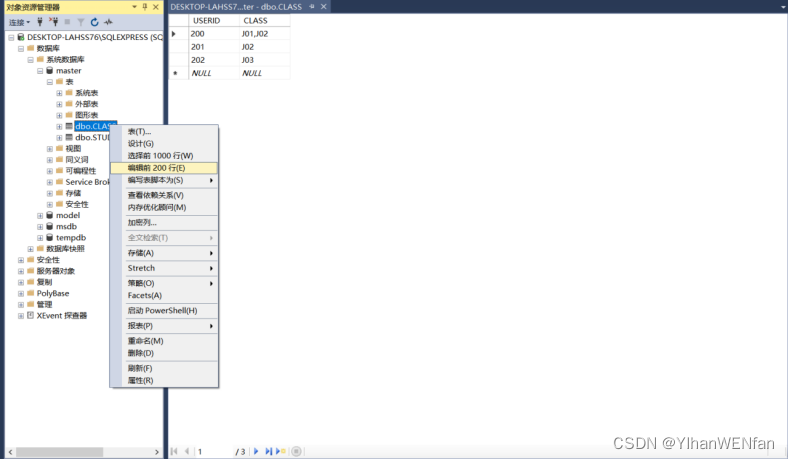Open the 策略(O) submenu

164,283
